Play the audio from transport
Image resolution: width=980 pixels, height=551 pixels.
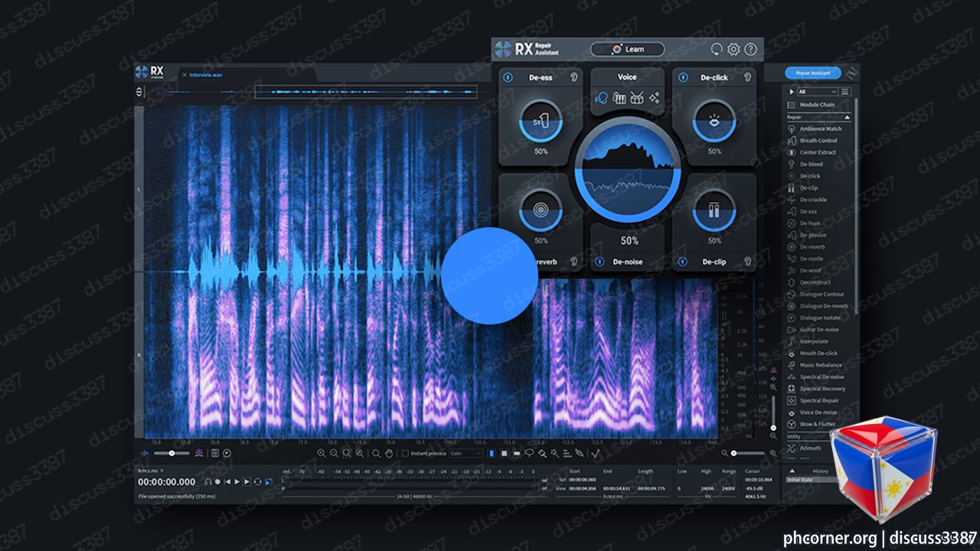click(x=237, y=482)
